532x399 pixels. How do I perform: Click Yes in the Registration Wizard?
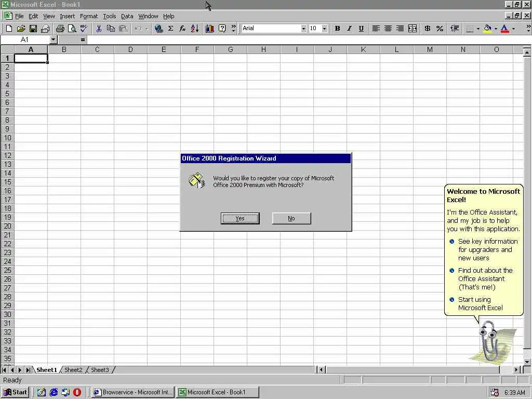[x=240, y=218]
